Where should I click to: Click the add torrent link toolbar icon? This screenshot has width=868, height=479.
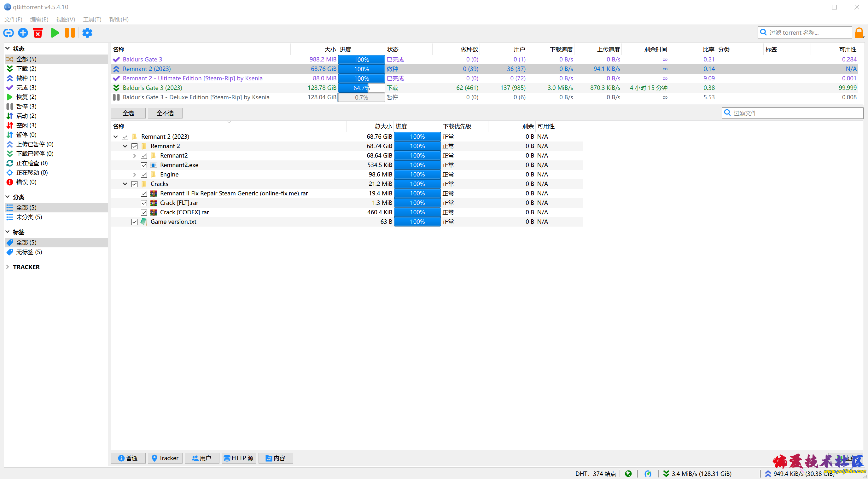pos(9,33)
